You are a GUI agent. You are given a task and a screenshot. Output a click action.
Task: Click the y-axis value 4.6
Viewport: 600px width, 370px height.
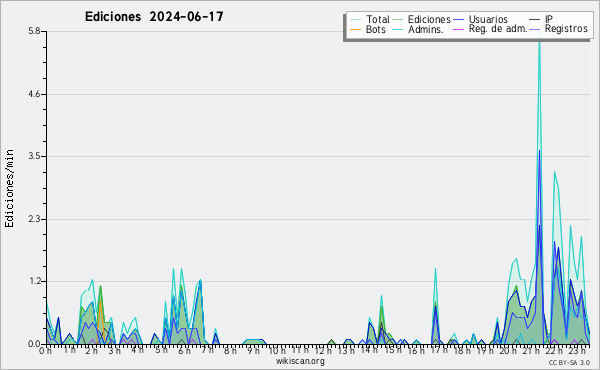pyautogui.click(x=34, y=94)
